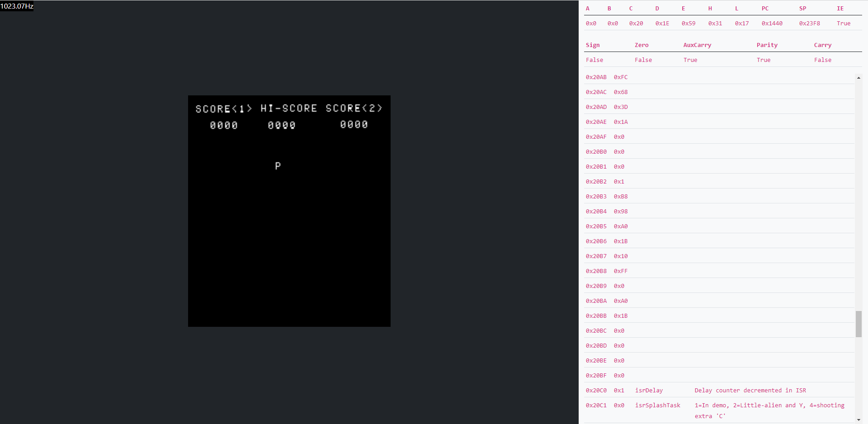Click memory address 0x20B2 row
The image size is (868, 424).
click(x=719, y=182)
